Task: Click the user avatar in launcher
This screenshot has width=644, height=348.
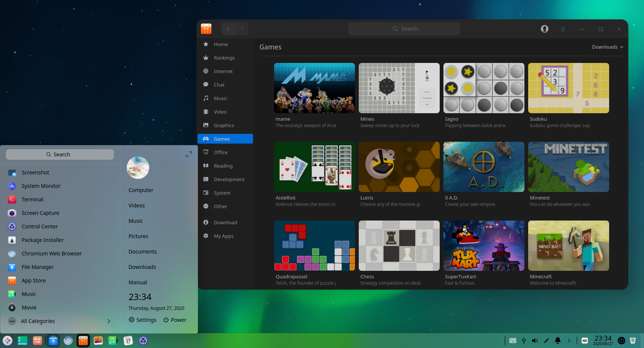Action: pyautogui.click(x=138, y=168)
